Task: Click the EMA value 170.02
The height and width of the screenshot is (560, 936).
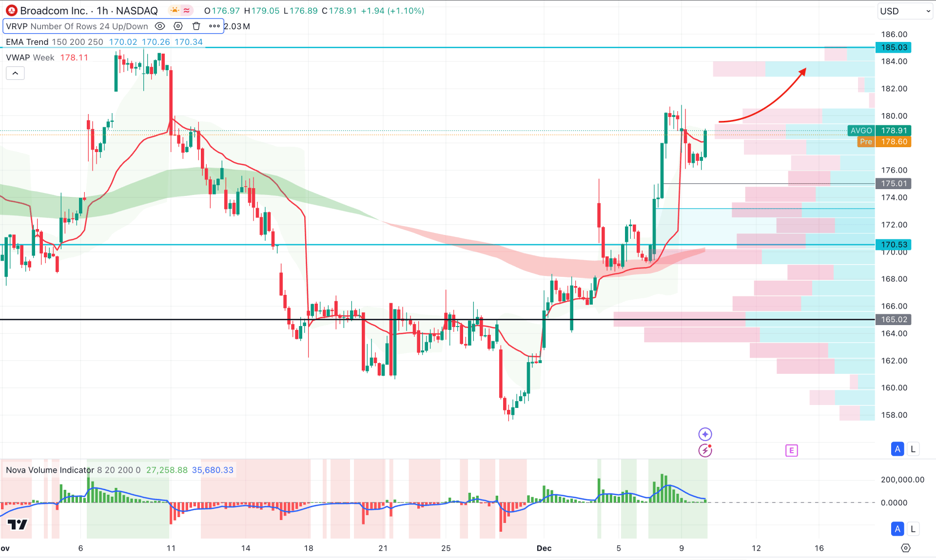Action: pyautogui.click(x=123, y=42)
